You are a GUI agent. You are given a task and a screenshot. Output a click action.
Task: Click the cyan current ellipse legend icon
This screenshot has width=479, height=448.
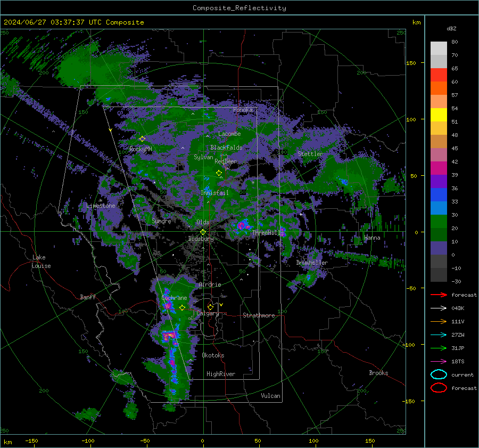(439, 374)
